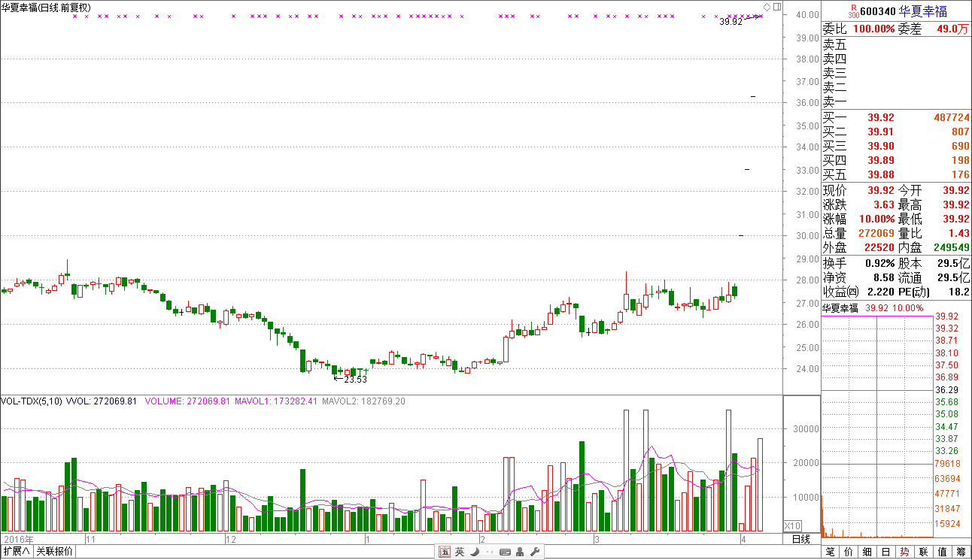
Task: Click stock code 600340
Action: [x=878, y=11]
